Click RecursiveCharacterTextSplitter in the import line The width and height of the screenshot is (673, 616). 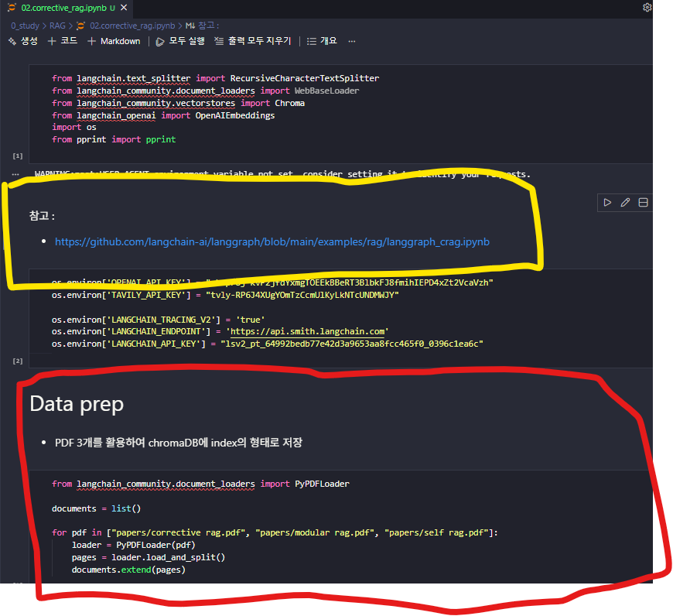[x=305, y=78]
